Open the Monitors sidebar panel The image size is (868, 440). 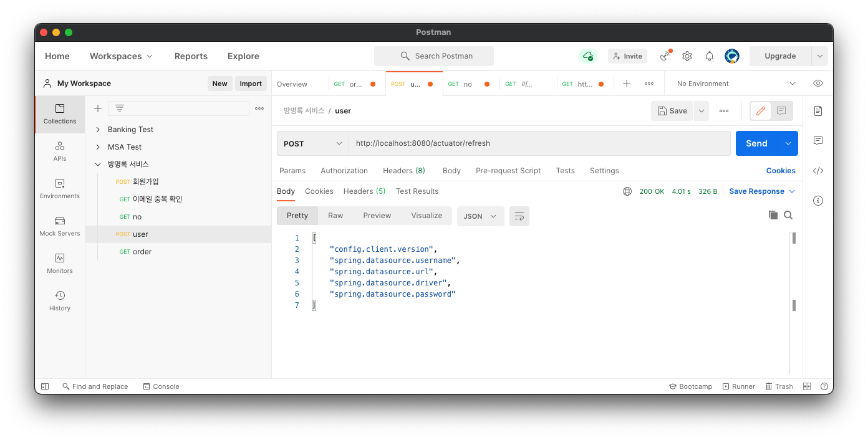(60, 264)
